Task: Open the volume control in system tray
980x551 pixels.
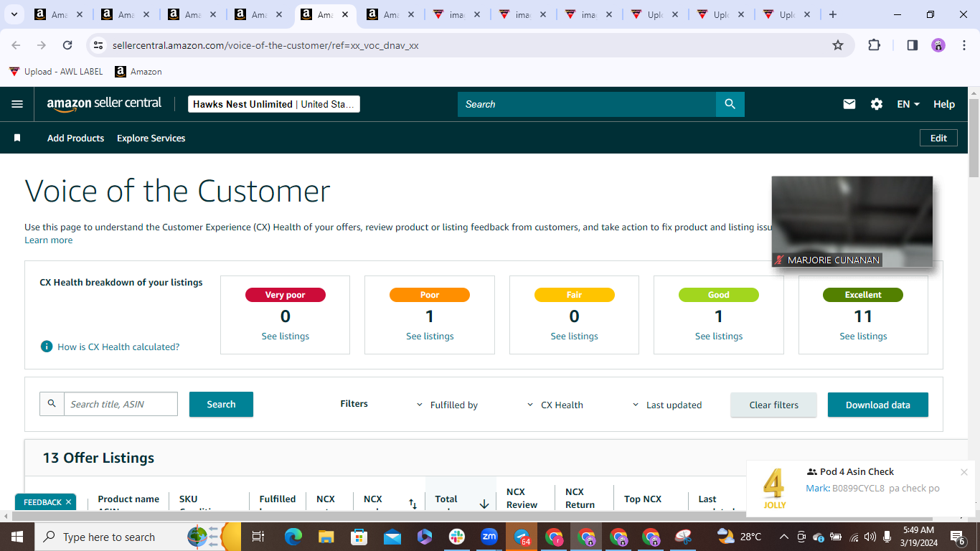Action: tap(870, 537)
